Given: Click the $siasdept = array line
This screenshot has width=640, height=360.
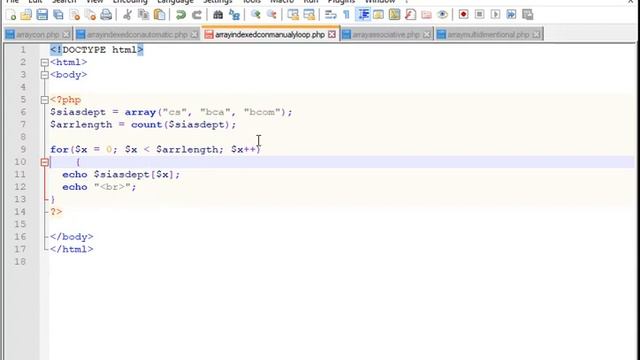Looking at the screenshot, I should coord(171,112).
